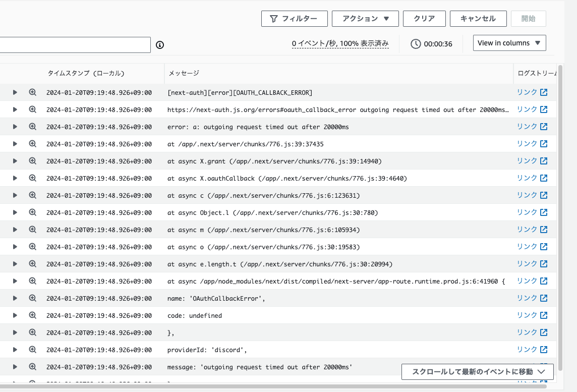
Task: Expand the next-auth.js.org errors URL row
Action: tap(15, 109)
